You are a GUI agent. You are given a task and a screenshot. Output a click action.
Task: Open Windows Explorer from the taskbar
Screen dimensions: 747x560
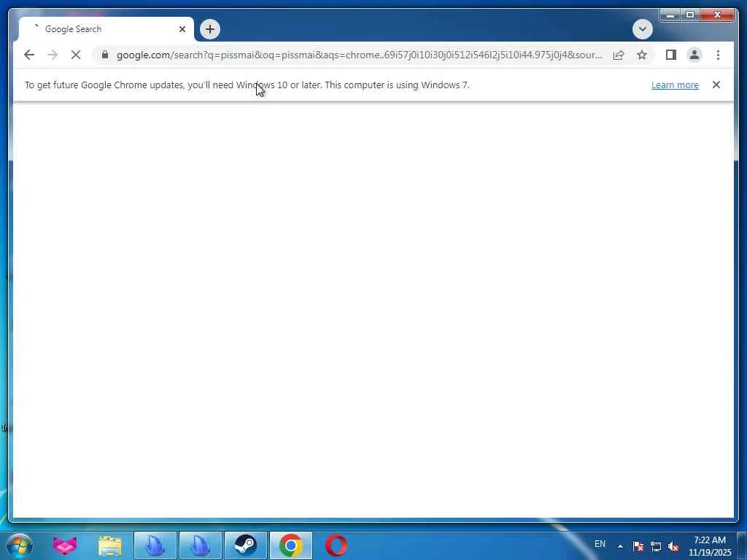pyautogui.click(x=110, y=545)
